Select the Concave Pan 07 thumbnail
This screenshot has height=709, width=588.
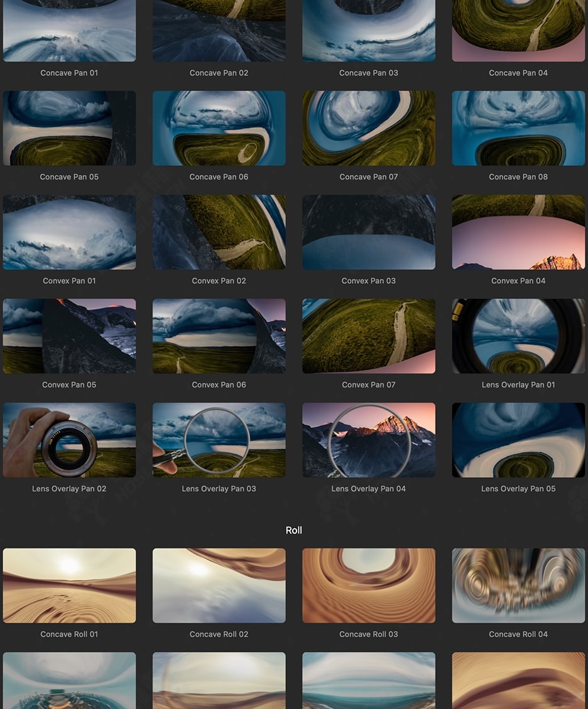tap(369, 128)
